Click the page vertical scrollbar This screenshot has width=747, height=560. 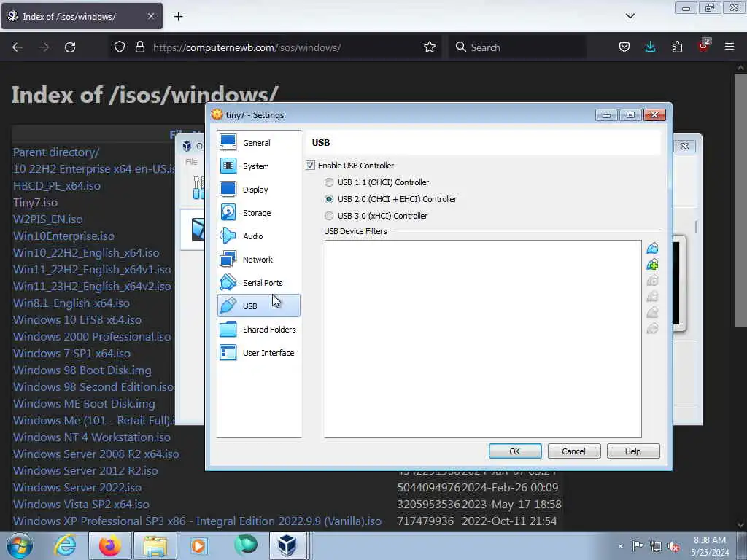click(x=740, y=200)
